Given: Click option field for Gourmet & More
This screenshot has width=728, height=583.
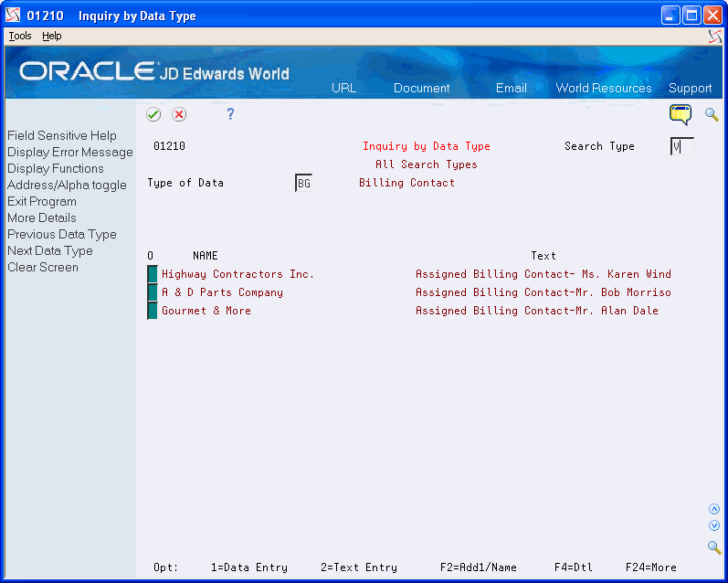Looking at the screenshot, I should pyautogui.click(x=153, y=311).
